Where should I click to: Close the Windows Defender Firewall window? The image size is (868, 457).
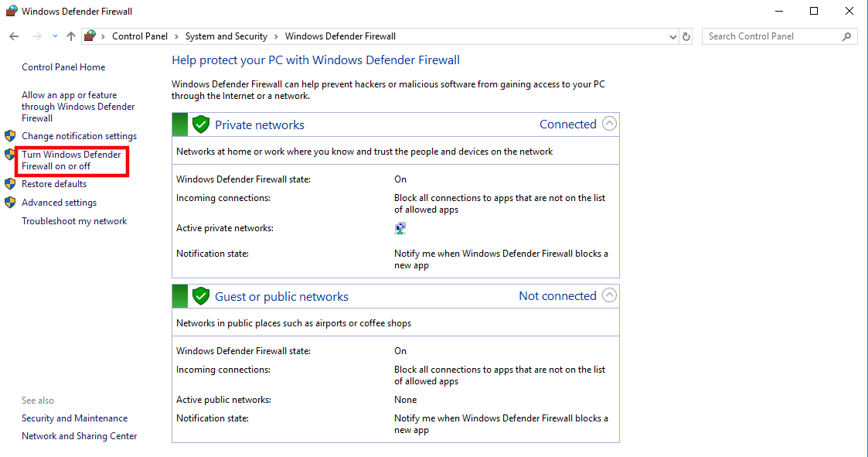click(x=849, y=11)
